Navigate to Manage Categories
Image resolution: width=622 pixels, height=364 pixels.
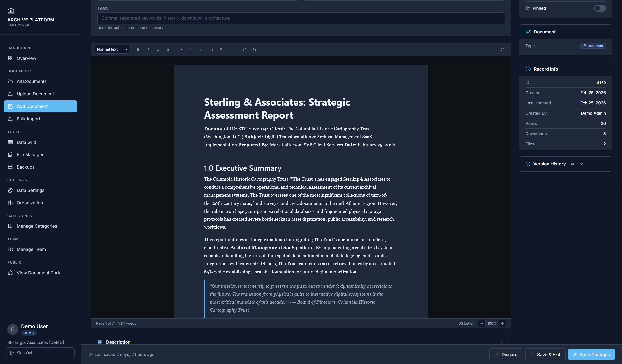click(37, 226)
